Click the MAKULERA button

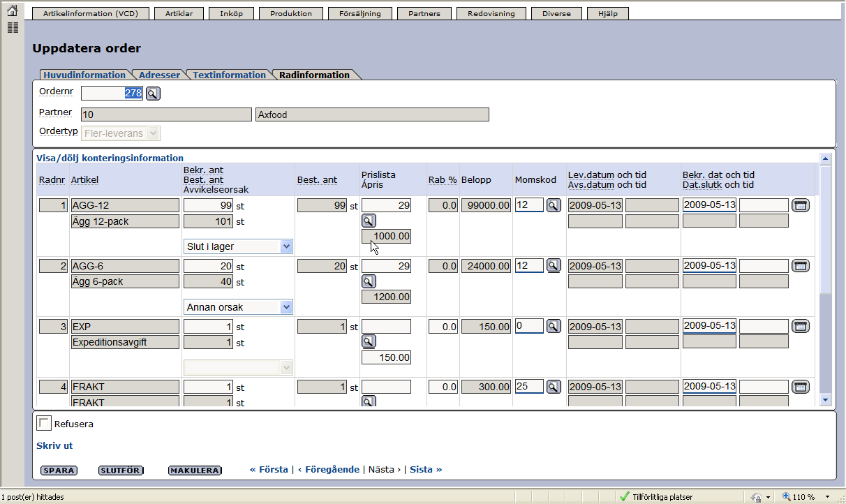tap(195, 470)
